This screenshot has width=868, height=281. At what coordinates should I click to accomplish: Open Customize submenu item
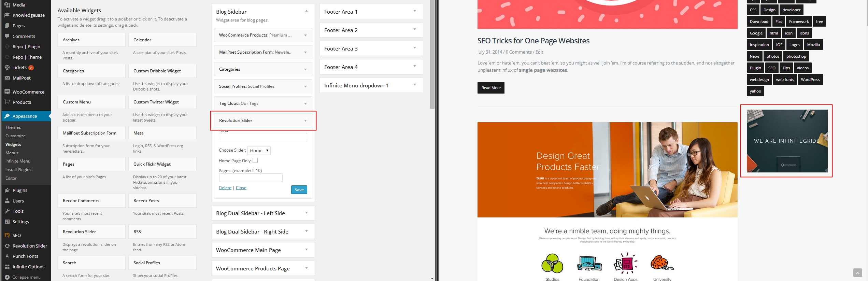click(x=15, y=136)
